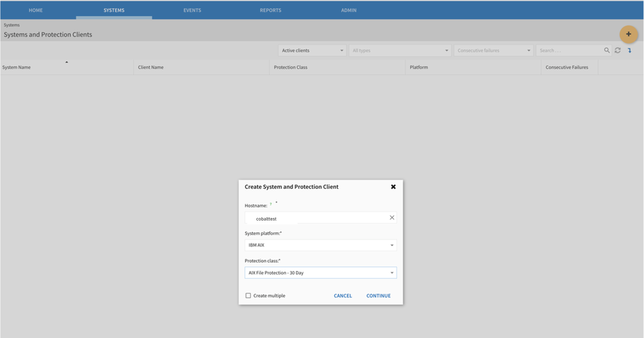Expand the All types filter
The image size is (644, 338).
click(400, 50)
